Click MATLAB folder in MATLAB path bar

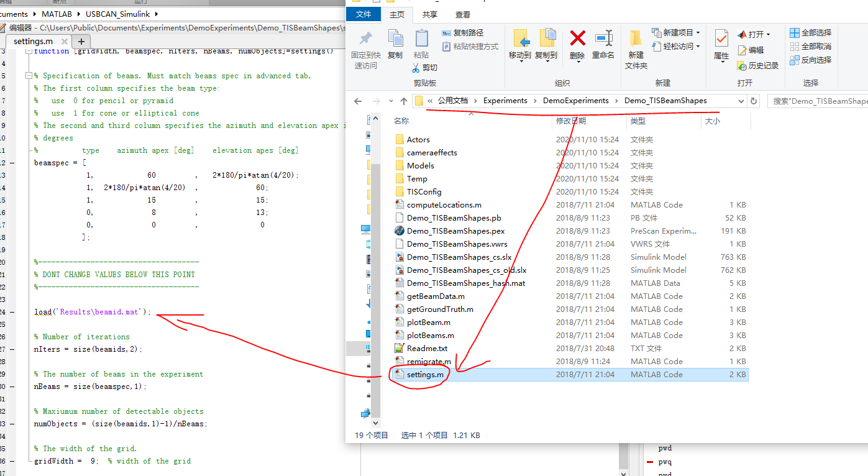[57, 13]
